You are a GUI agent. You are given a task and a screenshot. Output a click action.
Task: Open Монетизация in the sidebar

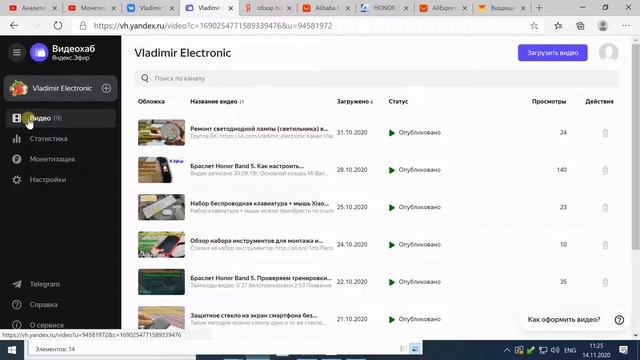pyautogui.click(x=52, y=159)
